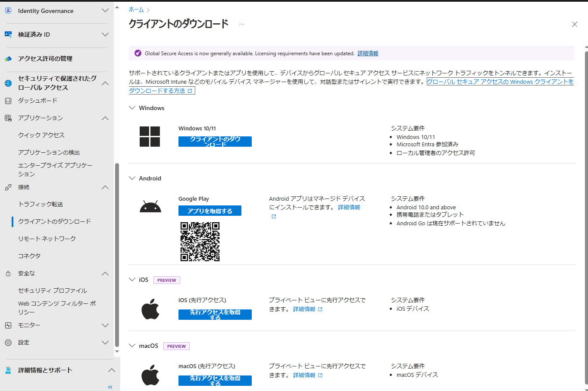Click the ホーム breadcrumb link
Image resolution: width=588 pixels, height=391 pixels.
pos(136,9)
